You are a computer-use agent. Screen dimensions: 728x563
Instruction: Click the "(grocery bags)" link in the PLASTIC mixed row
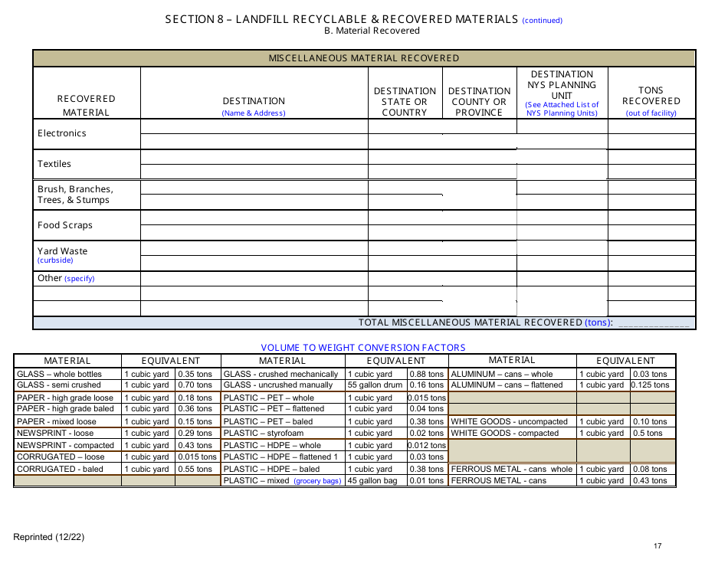(x=316, y=480)
